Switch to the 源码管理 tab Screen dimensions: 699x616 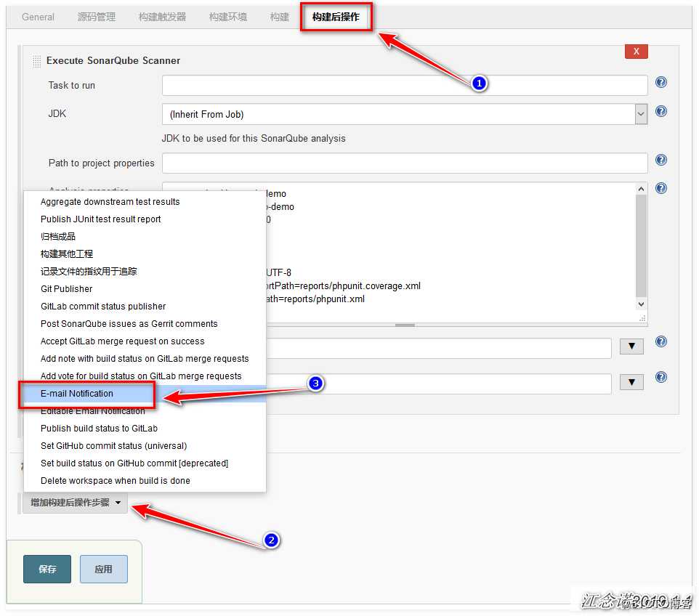[97, 17]
